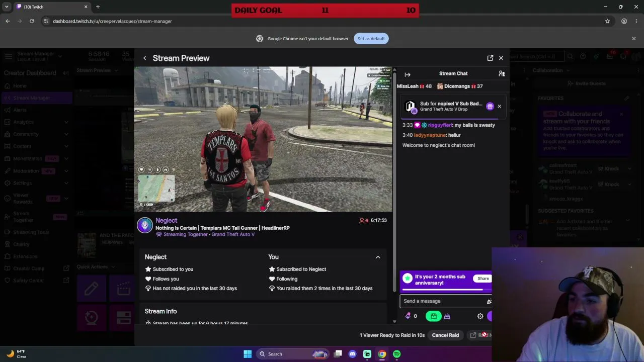
Task: Dismiss the nopixel V Sub drop banner
Action: pos(499,107)
